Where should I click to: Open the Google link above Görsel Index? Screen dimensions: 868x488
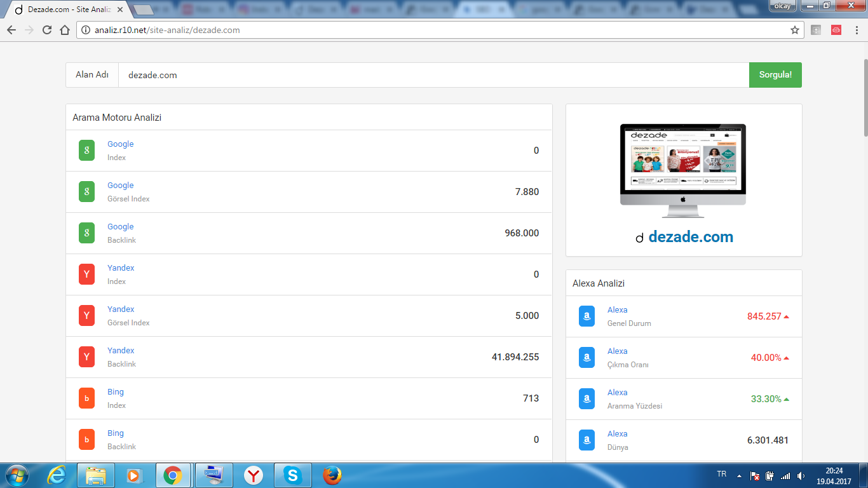pyautogui.click(x=120, y=186)
